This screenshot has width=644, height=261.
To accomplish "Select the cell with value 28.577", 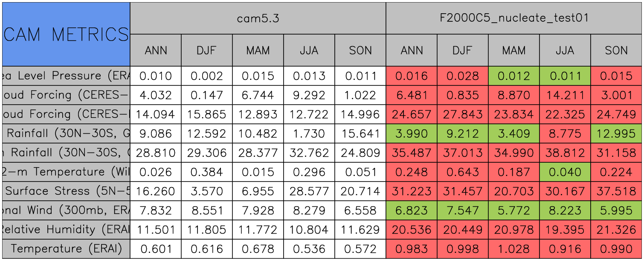I will click(309, 191).
